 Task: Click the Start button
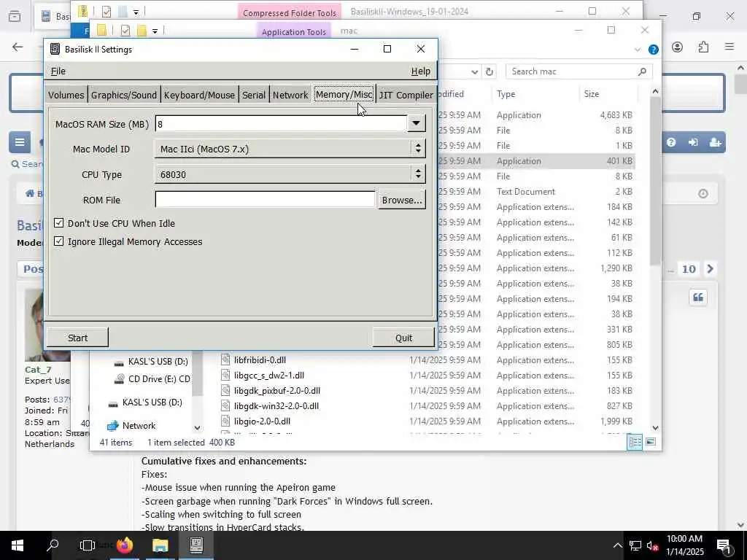pyautogui.click(x=77, y=338)
